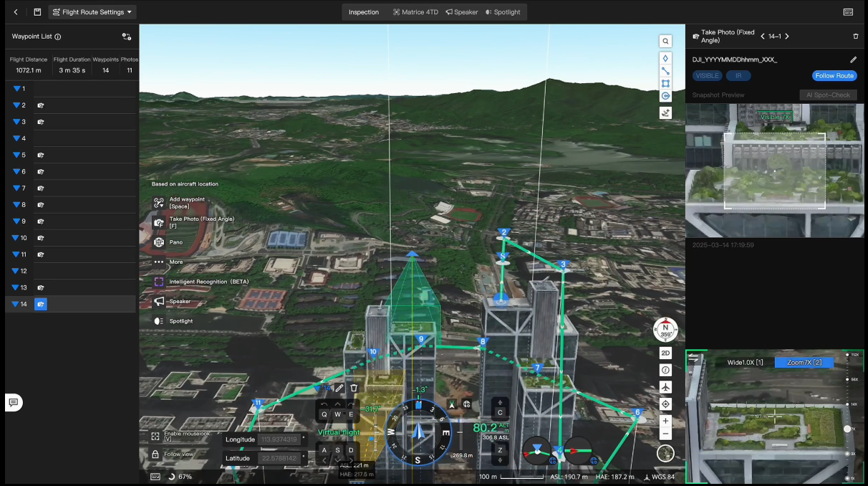
Task: Click the next arrow beside 14-1
Action: click(786, 35)
